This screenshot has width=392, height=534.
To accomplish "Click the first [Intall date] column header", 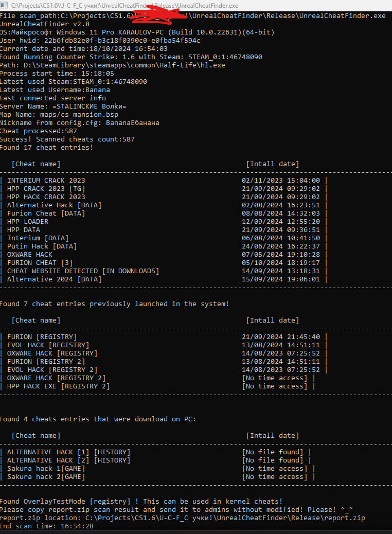I will click(273, 164).
